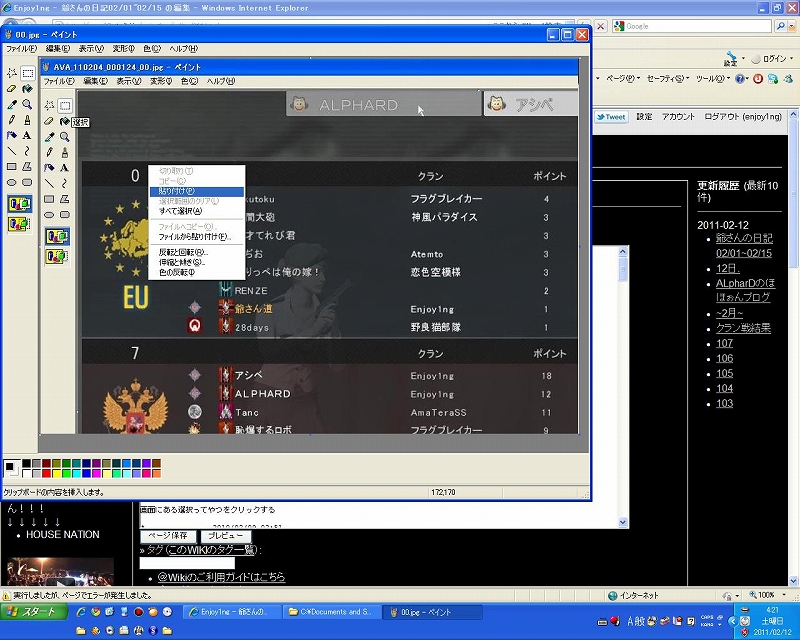The width and height of the screenshot is (800, 640).
Task: Choose the Pencil tool in the far-left Paint toolbox
Action: [12, 120]
